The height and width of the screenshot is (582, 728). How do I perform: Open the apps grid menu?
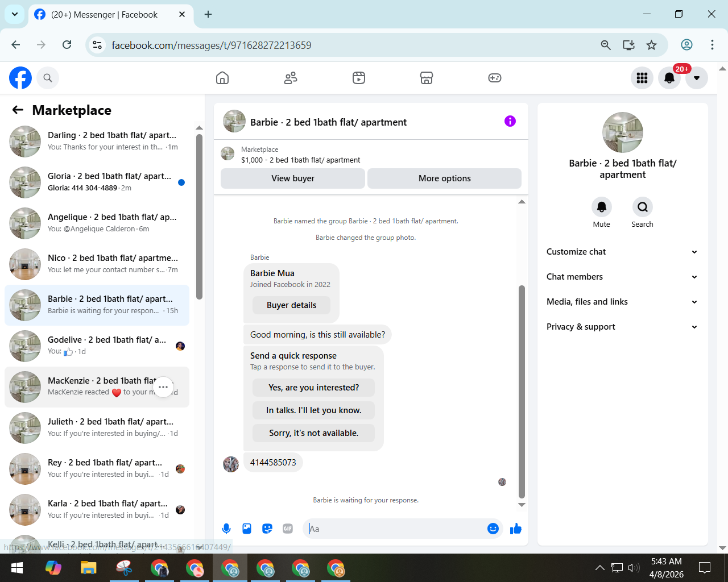(x=642, y=78)
